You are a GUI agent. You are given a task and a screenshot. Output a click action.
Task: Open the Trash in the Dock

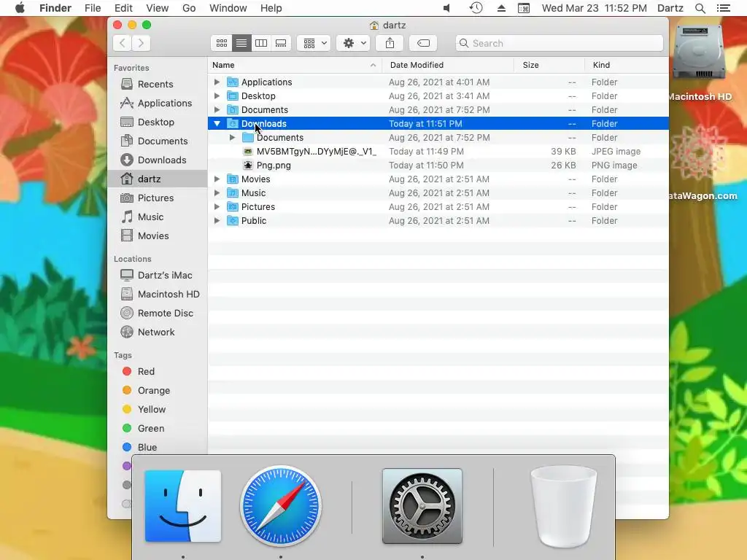(x=564, y=507)
